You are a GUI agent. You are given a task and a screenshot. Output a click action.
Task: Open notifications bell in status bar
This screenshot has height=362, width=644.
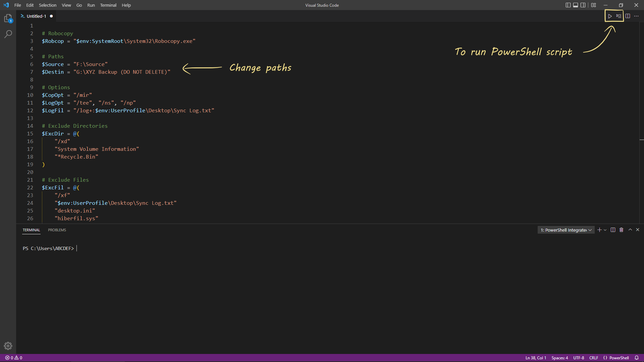637,358
